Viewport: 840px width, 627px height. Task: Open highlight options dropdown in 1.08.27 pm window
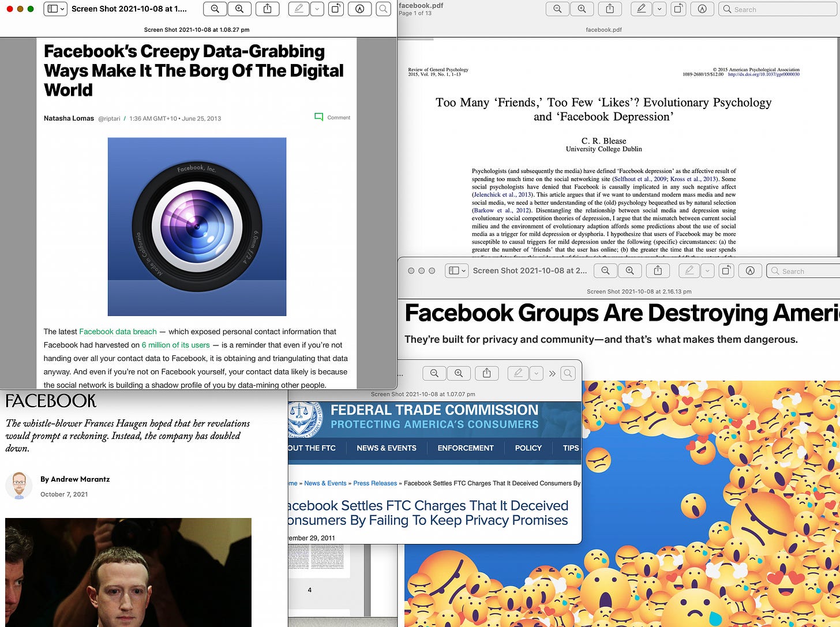coord(317,9)
